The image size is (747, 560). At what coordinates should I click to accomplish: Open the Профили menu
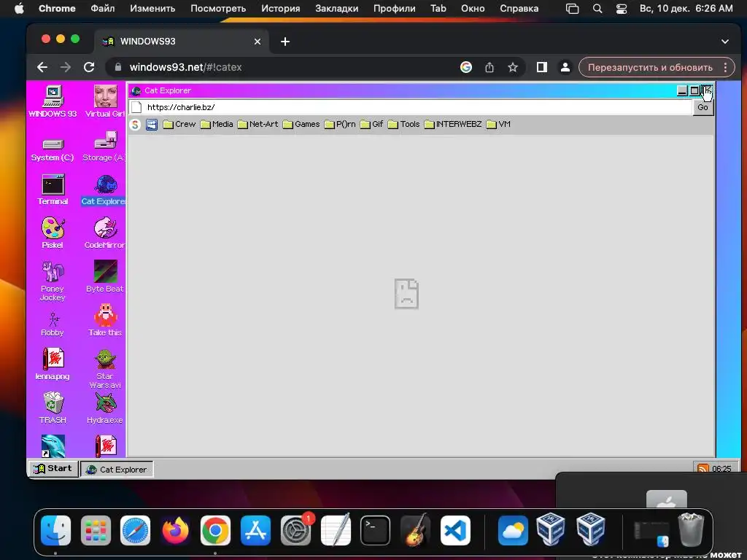tap(395, 9)
